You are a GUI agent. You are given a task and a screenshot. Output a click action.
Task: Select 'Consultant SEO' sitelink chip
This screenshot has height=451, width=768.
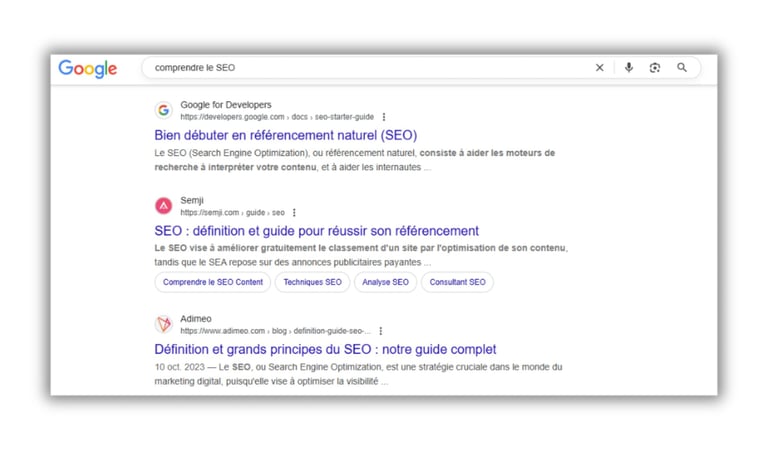457,282
